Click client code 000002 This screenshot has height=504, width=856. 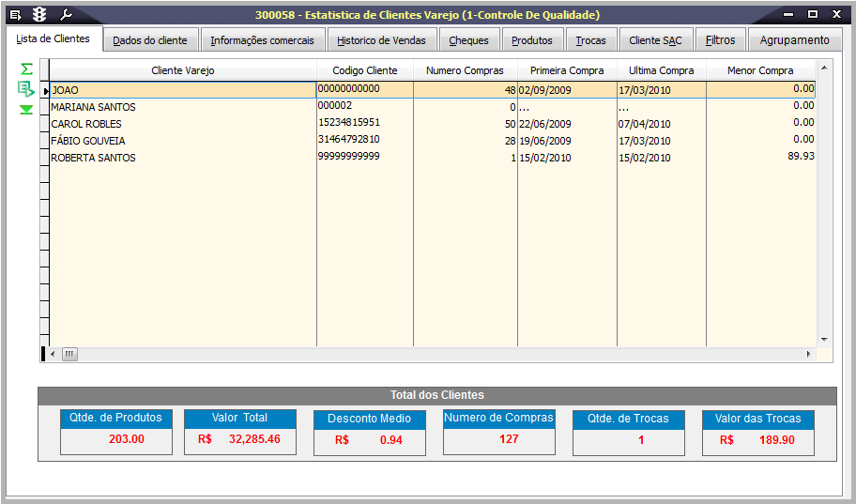click(335, 105)
